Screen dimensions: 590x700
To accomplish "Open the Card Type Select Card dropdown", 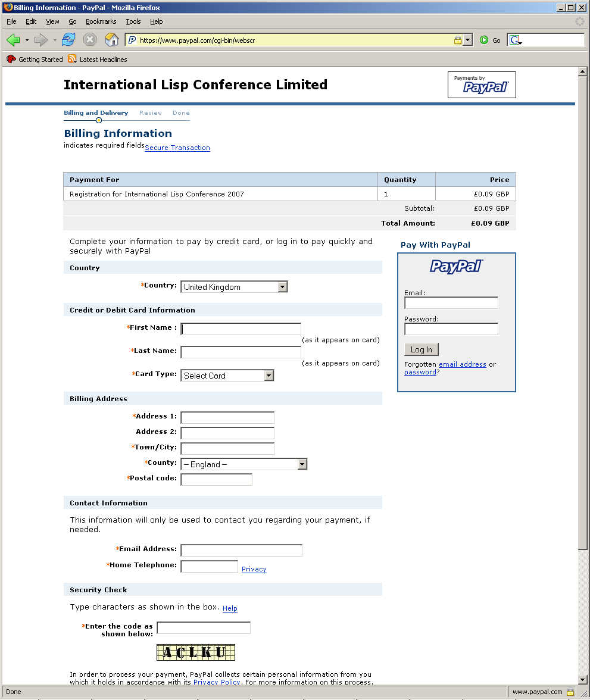I will pos(227,376).
